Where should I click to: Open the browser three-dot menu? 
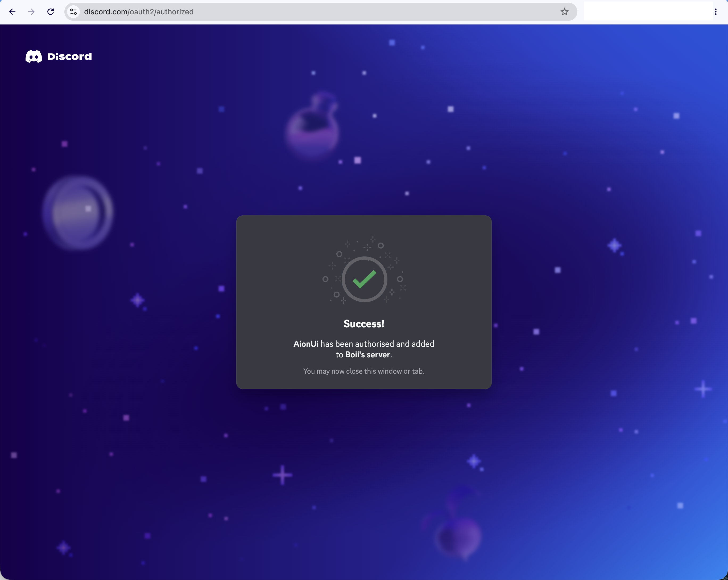715,12
